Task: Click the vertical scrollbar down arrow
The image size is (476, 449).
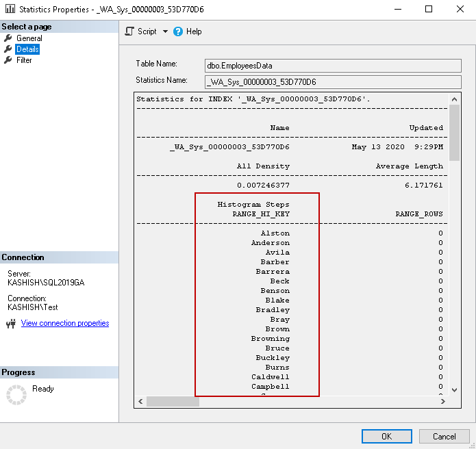Action: point(455,390)
